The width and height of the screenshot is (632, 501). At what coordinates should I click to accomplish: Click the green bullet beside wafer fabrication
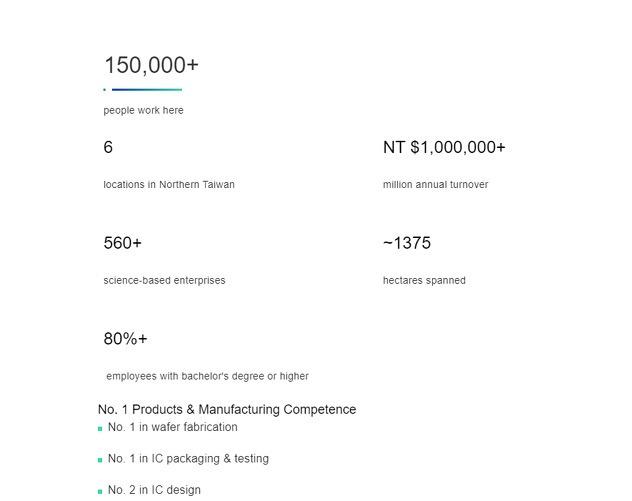point(100,429)
